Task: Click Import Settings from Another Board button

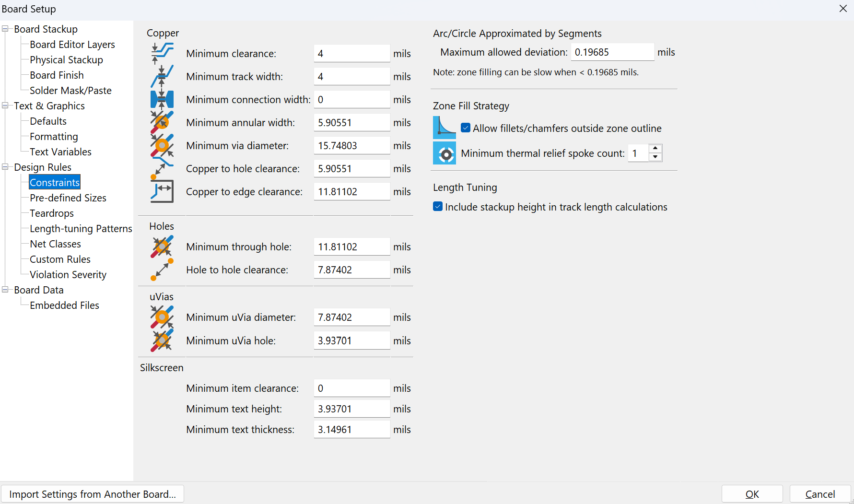Action: point(93,494)
